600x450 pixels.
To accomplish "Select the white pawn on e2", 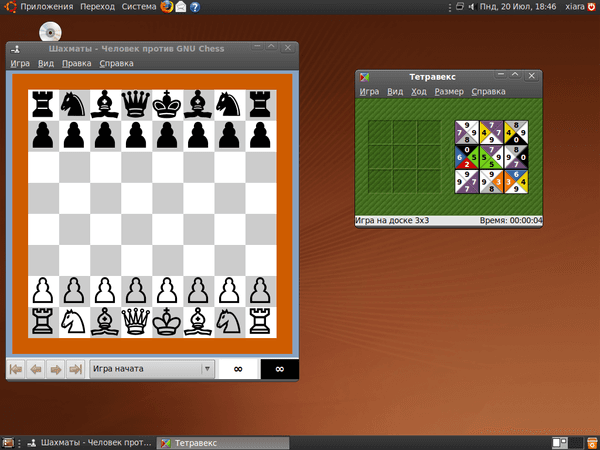I will (x=167, y=291).
